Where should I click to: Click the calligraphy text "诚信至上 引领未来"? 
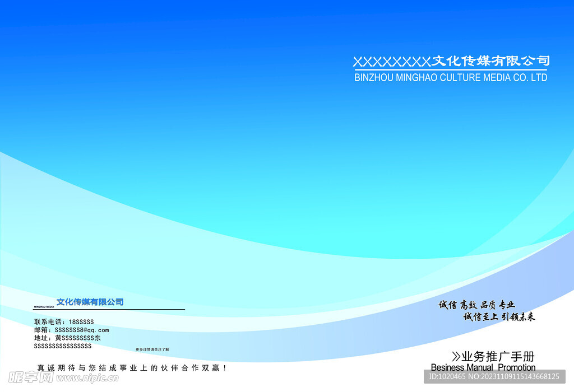tap(499, 316)
